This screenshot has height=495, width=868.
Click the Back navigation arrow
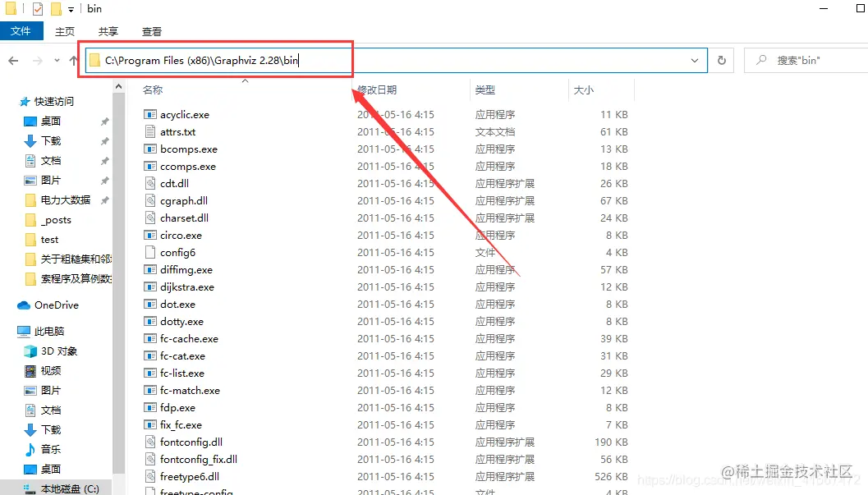pos(13,60)
